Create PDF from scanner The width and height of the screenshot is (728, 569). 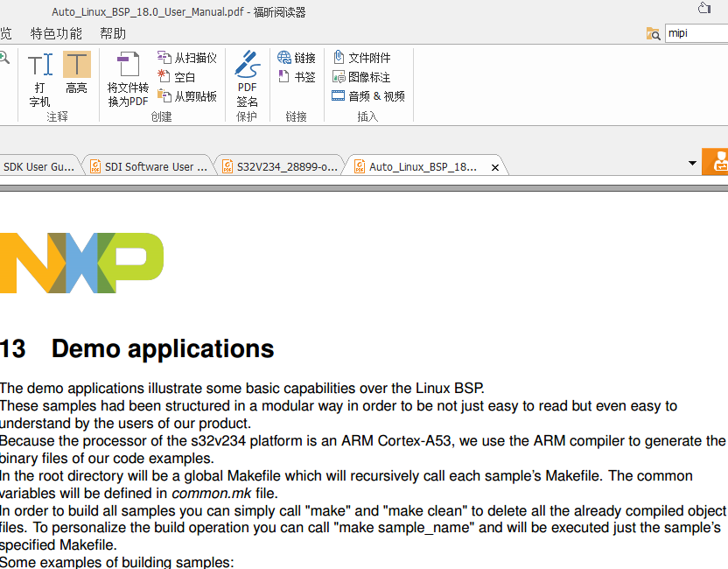187,58
